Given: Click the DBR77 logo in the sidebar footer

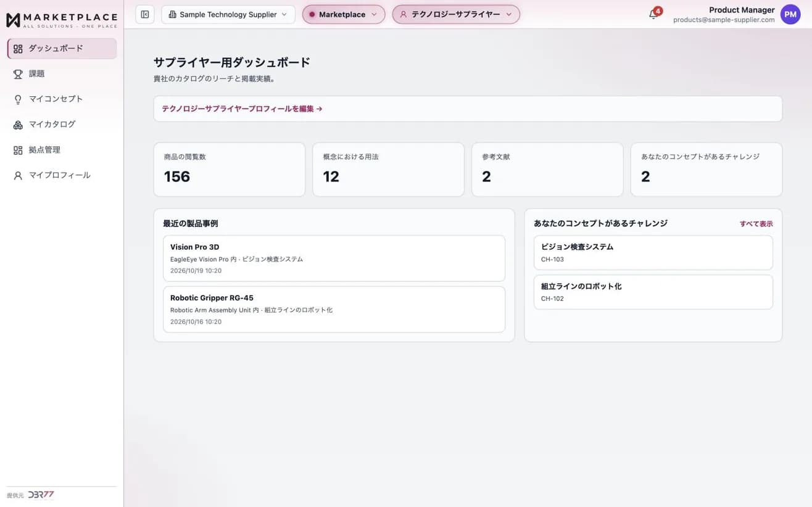Looking at the screenshot, I should click(x=41, y=495).
